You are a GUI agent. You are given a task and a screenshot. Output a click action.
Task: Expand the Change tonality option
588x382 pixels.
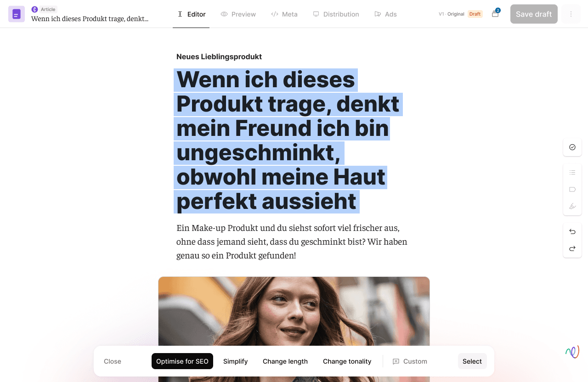[x=347, y=361]
